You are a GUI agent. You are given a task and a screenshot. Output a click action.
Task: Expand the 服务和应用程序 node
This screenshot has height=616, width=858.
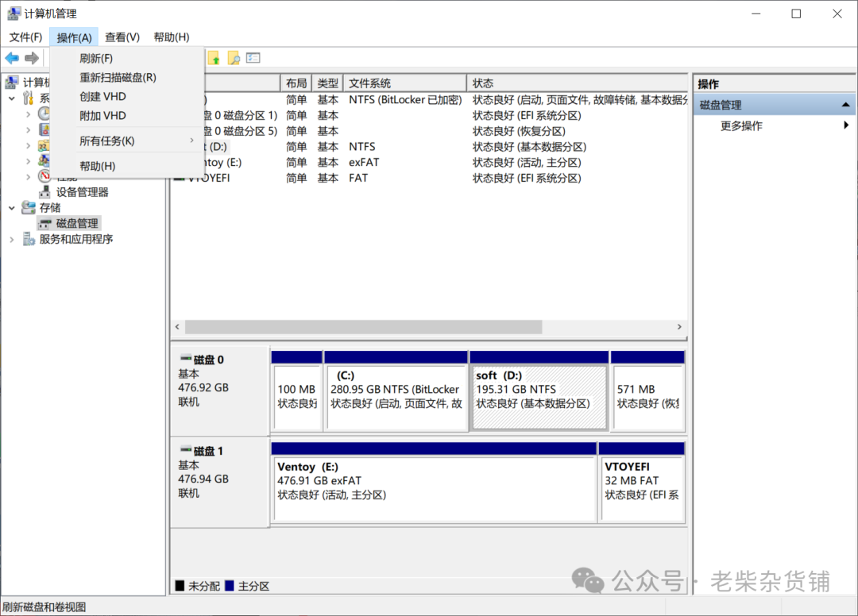tap(12, 240)
